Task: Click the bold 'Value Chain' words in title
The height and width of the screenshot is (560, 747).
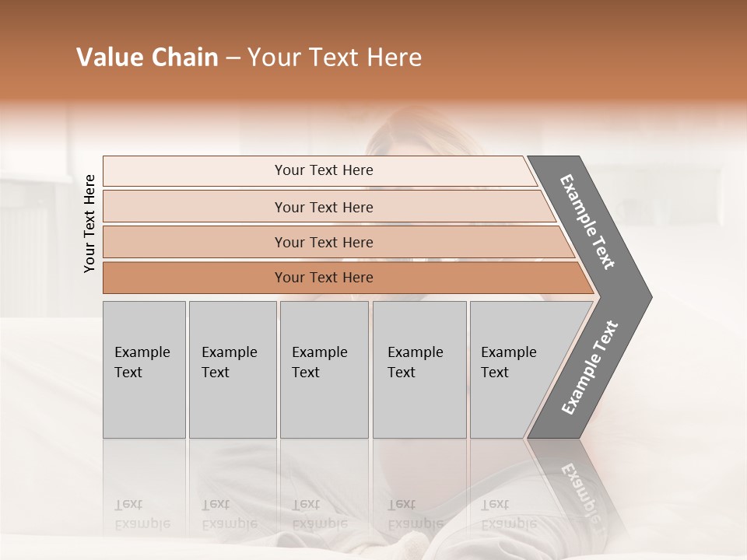Action: [x=147, y=57]
